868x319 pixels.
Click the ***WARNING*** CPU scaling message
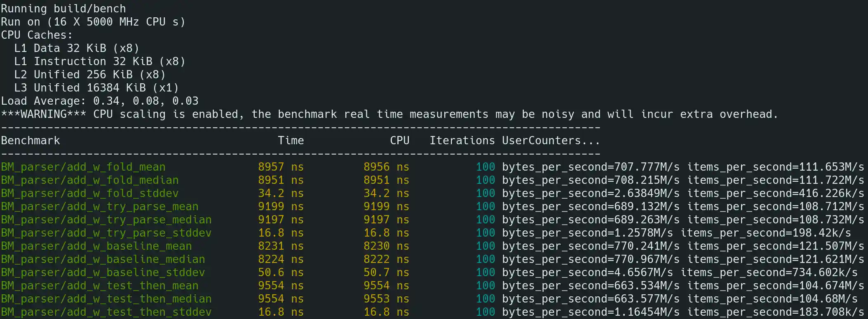389,114
